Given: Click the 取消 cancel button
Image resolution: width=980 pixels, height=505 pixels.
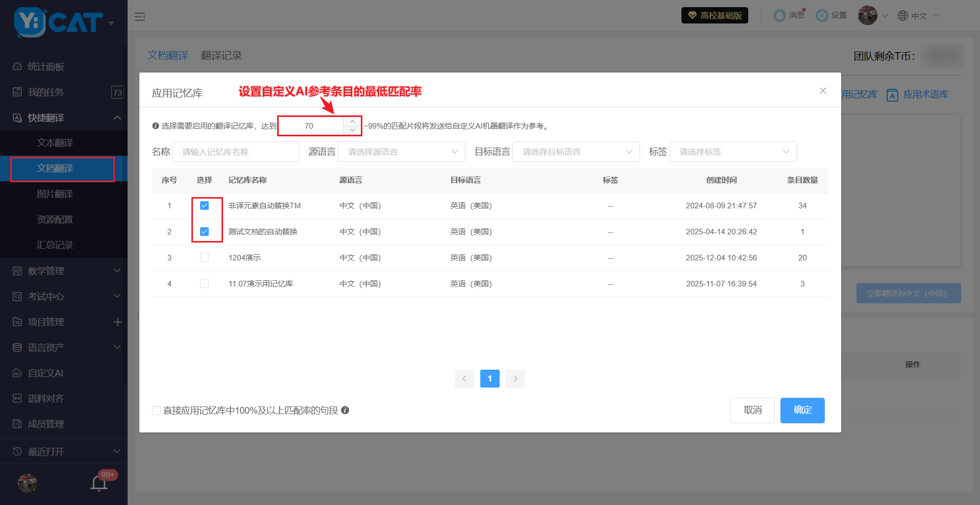Looking at the screenshot, I should point(752,410).
